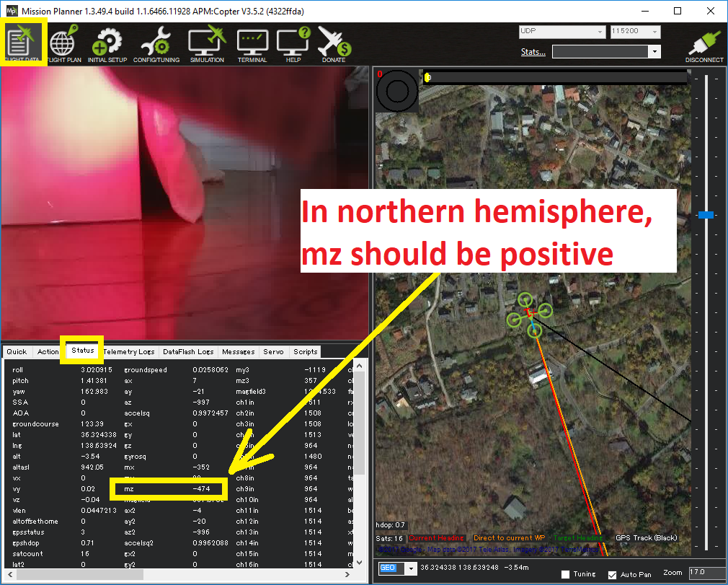Click the vlen value 0.0447213
This screenshot has height=585, width=728.
click(99, 511)
